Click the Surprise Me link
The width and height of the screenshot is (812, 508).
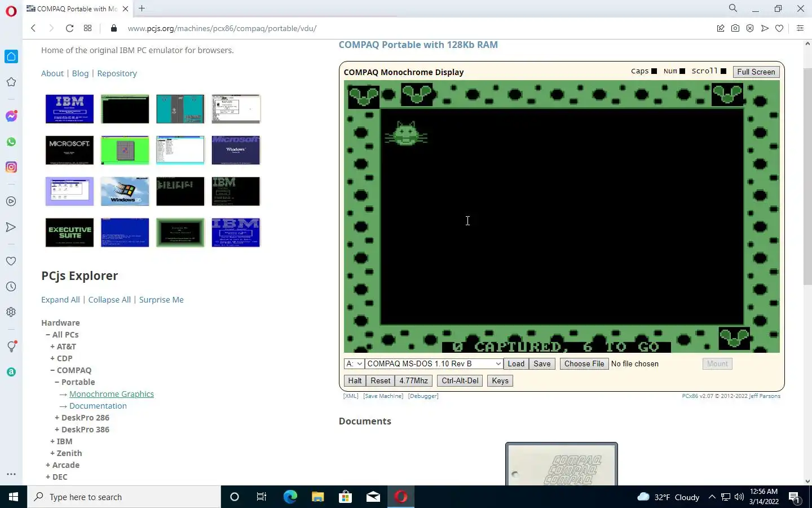click(161, 300)
